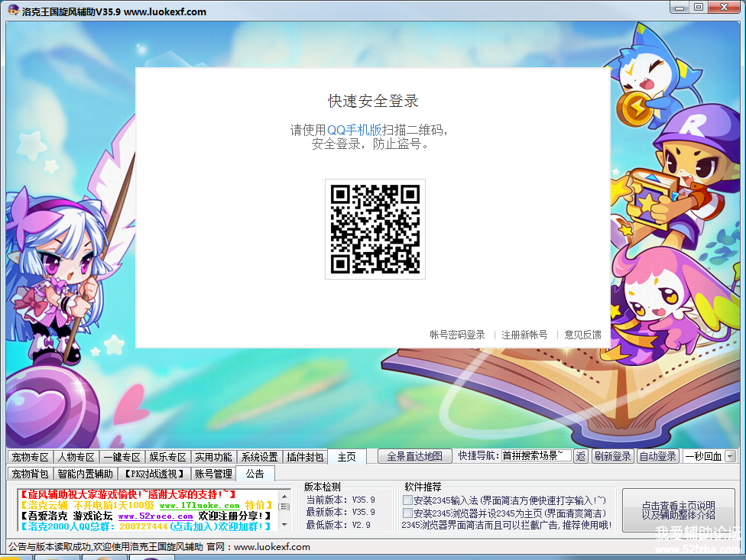The image size is (746, 560).
Task: Select the 账号管理 tab
Action: click(213, 474)
